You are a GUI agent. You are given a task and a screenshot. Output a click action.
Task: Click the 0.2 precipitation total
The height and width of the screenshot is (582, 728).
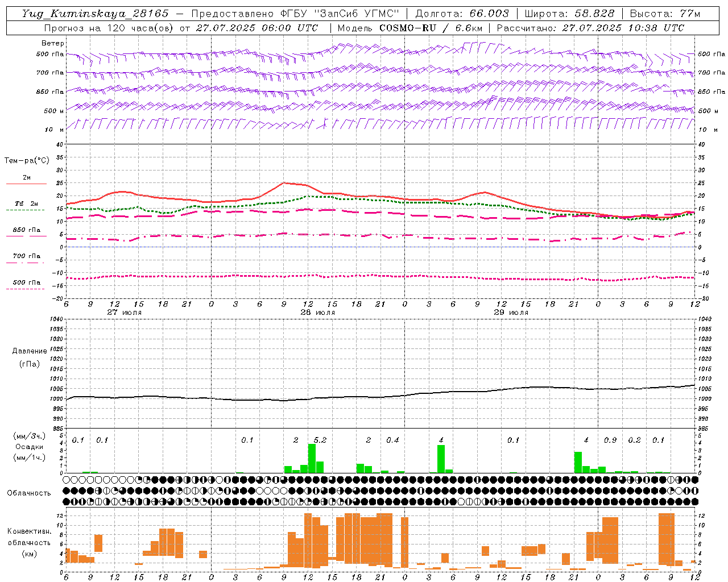tap(635, 440)
